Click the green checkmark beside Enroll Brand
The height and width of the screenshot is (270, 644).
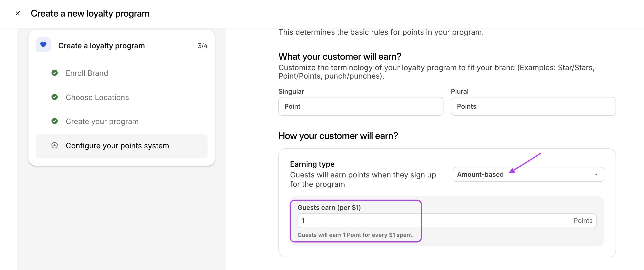point(55,73)
